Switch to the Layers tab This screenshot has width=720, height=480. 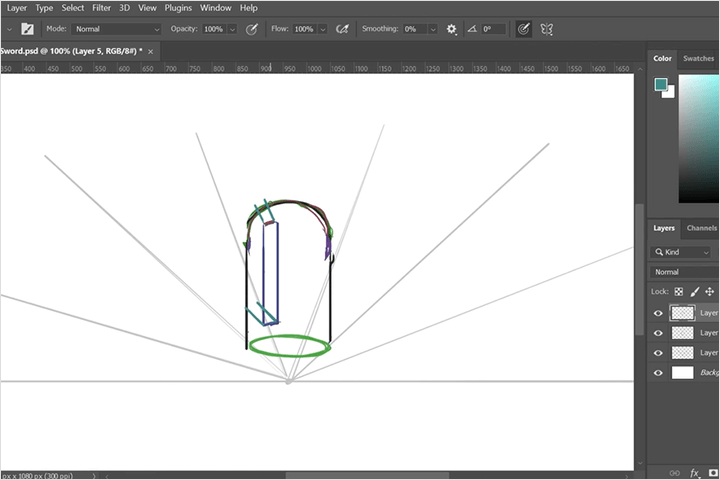(x=664, y=228)
